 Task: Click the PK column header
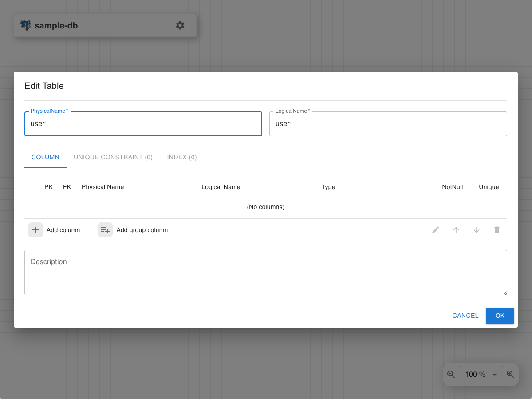point(48,187)
